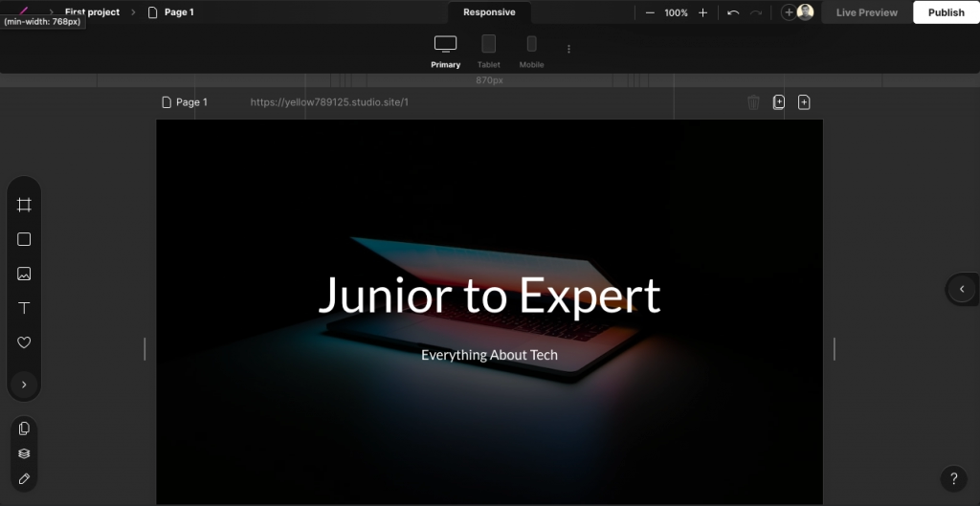Expand the right side panel arrow
The width and height of the screenshot is (980, 506).
pos(962,289)
